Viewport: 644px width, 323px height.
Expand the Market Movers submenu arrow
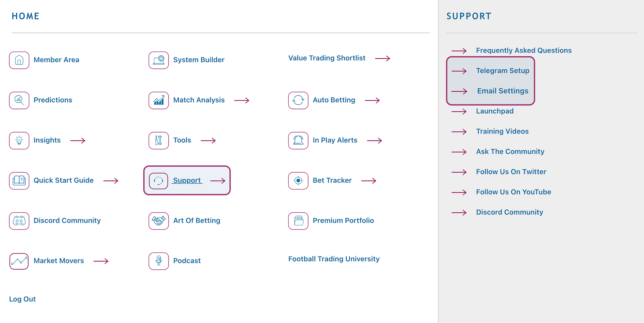101,261
